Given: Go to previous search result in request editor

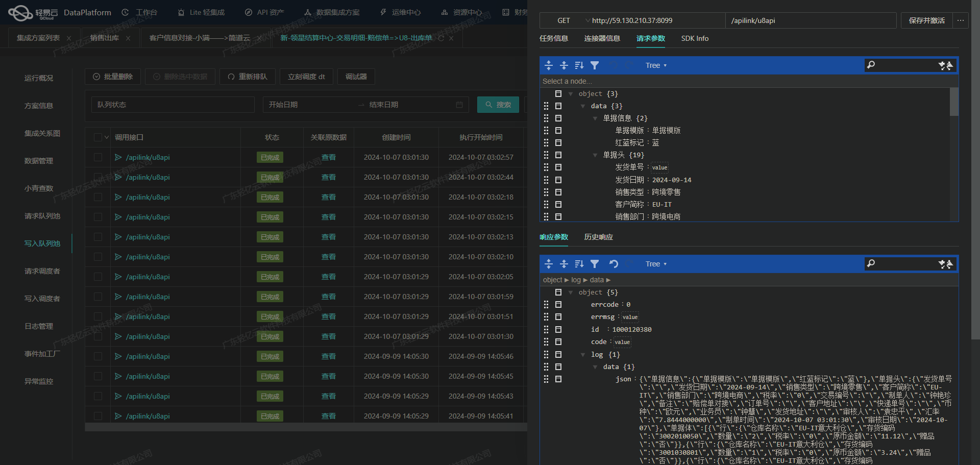Looking at the screenshot, I should coord(949,65).
